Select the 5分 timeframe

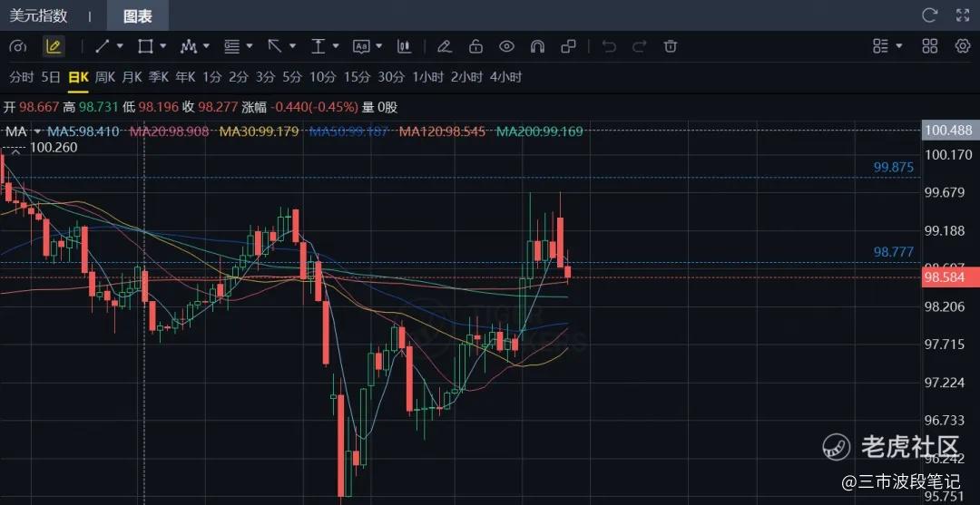[292, 77]
